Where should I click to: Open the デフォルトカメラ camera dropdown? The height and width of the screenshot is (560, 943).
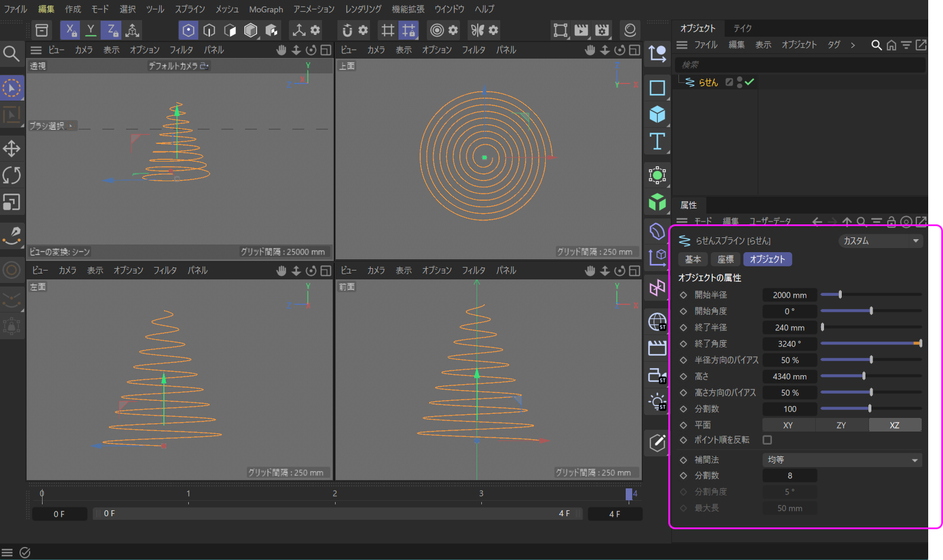point(178,66)
